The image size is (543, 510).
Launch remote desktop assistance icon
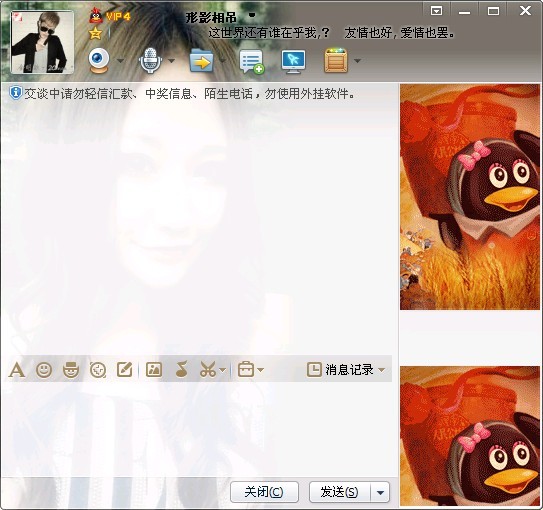point(293,62)
